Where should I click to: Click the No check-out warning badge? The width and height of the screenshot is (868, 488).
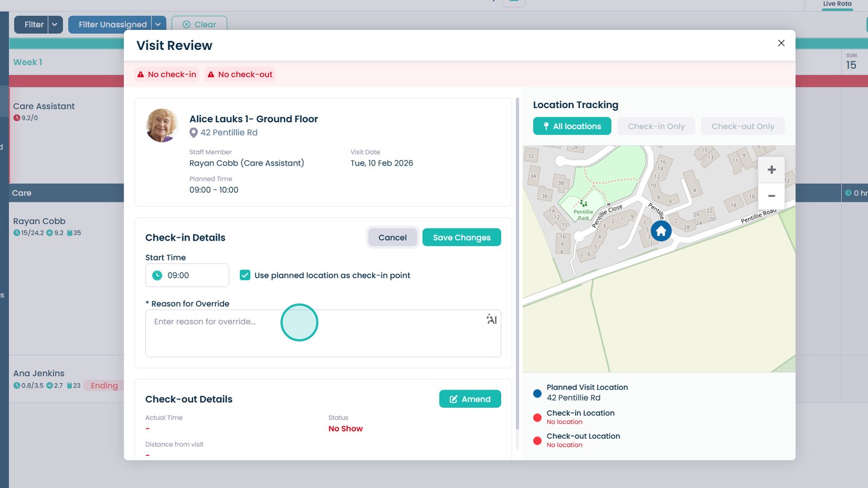240,74
